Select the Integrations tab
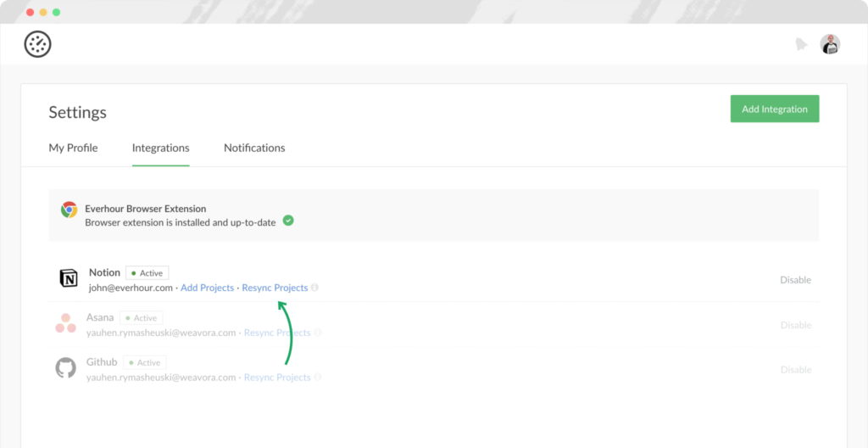The image size is (868, 448). coord(160,148)
